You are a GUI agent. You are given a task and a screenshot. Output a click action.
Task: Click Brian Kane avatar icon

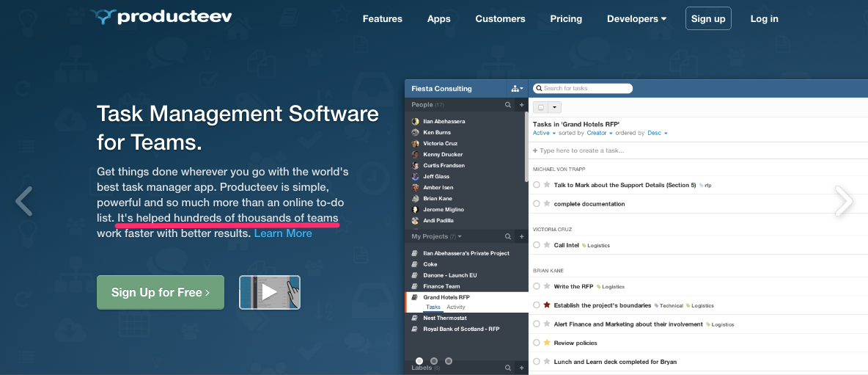(x=415, y=198)
